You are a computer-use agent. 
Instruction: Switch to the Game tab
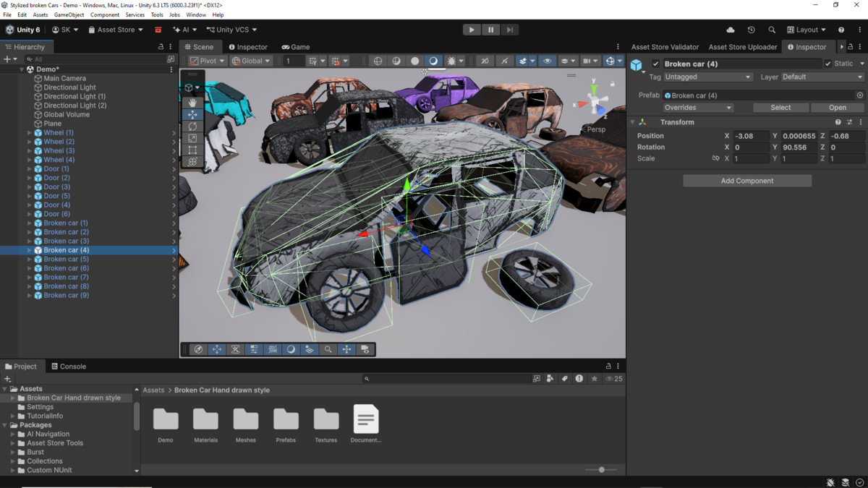[x=296, y=47]
